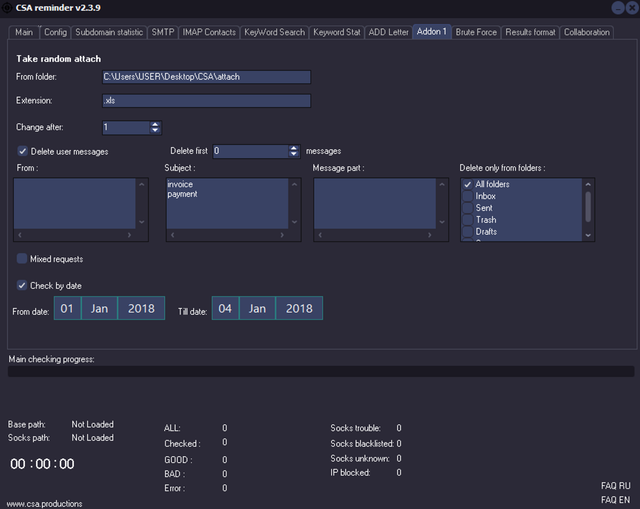640x509 pixels.
Task: Check the Sent folder checkbox
Action: 468,208
